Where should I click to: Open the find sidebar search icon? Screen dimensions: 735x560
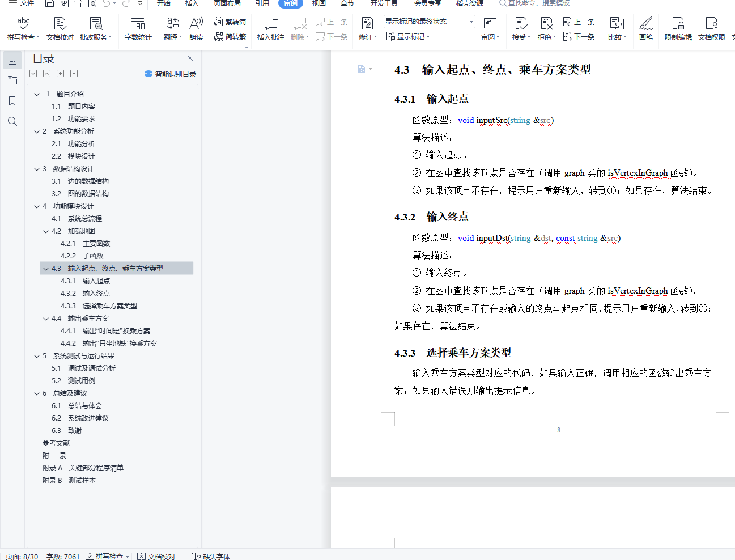point(12,121)
